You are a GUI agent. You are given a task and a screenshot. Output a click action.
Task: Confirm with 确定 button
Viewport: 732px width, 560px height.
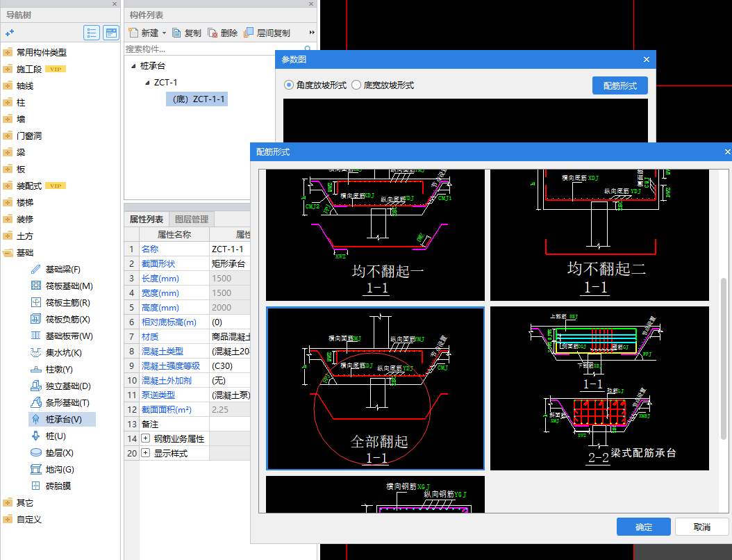coord(643,527)
